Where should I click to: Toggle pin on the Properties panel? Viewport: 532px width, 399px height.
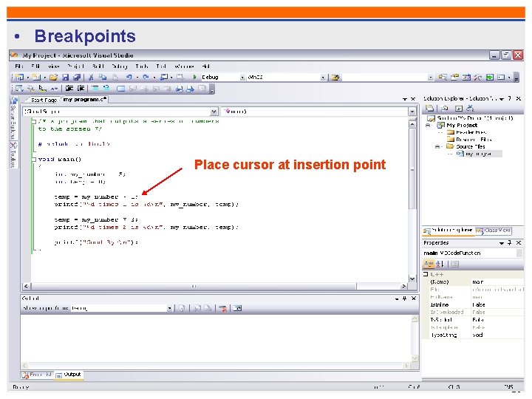[509, 243]
